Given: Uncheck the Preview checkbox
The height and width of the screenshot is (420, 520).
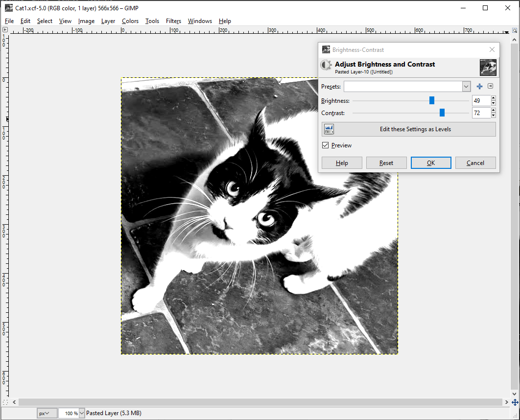Looking at the screenshot, I should (326, 145).
